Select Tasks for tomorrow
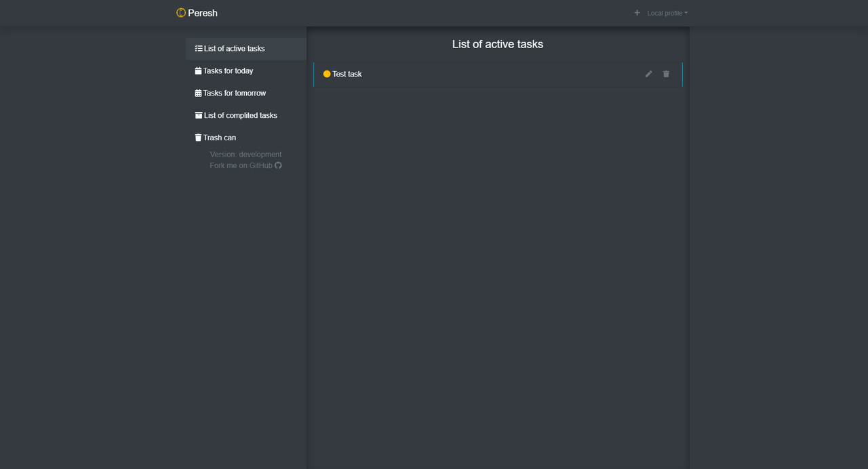 [x=235, y=94]
